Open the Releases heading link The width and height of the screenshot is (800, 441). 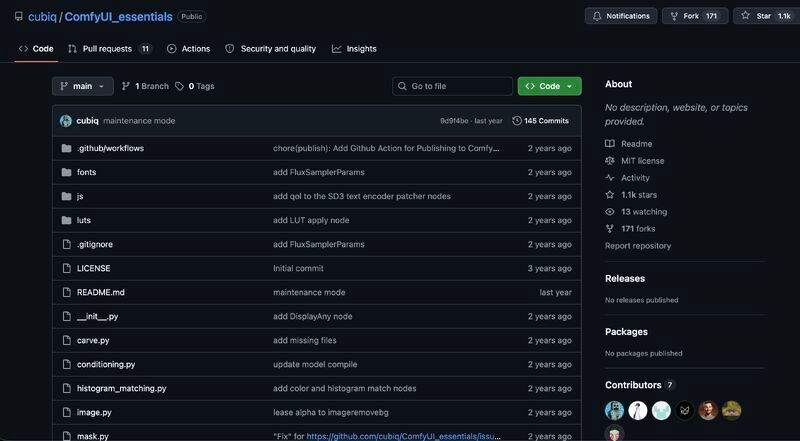pyautogui.click(x=625, y=279)
